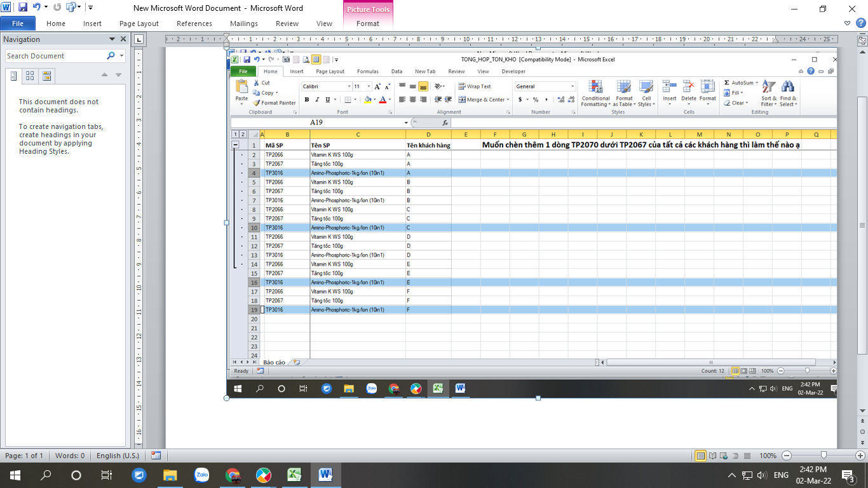Switch to Excel from the Windows taskbar
868x488 pixels.
pos(294,475)
